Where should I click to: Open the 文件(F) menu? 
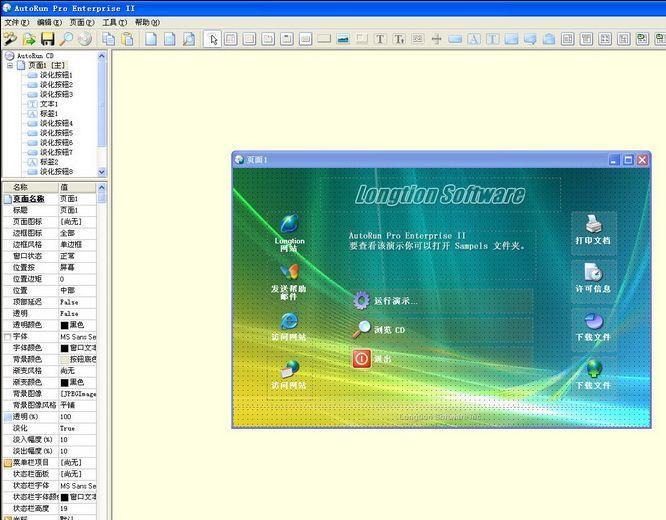coord(17,22)
